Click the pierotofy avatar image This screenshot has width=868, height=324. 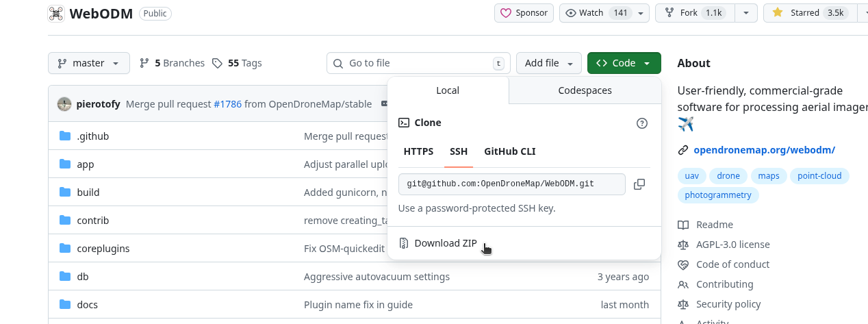tap(64, 104)
